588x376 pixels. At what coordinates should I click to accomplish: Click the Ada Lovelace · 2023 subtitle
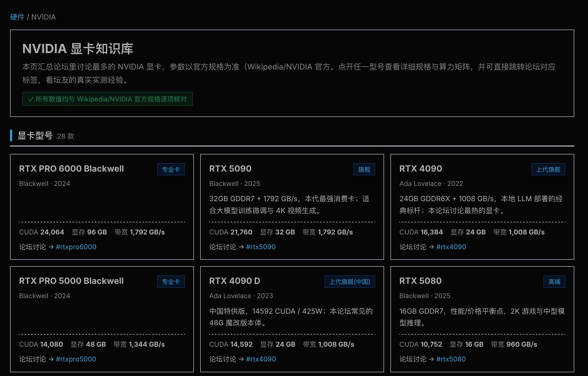coord(241,296)
